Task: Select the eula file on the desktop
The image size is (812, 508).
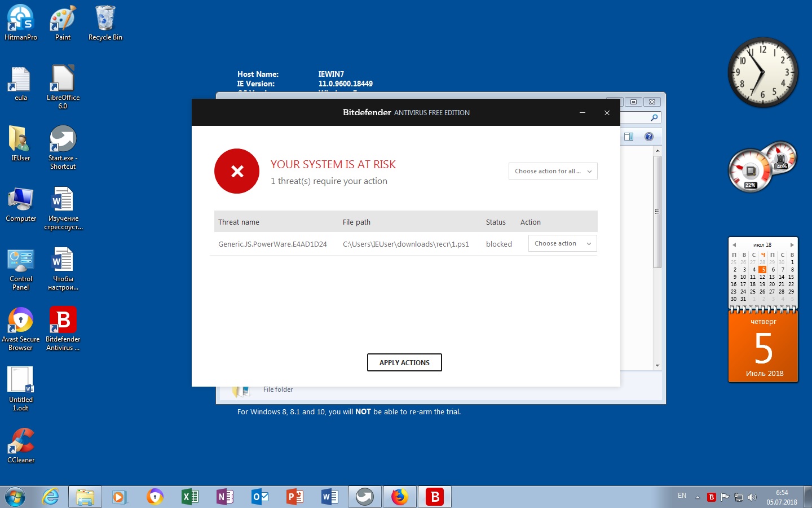Action: coord(21,83)
